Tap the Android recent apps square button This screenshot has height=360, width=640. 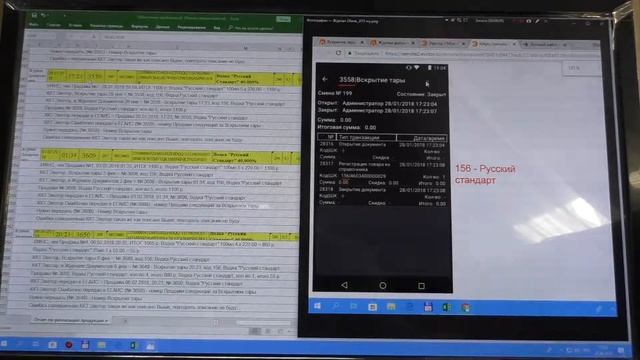pos(421,286)
